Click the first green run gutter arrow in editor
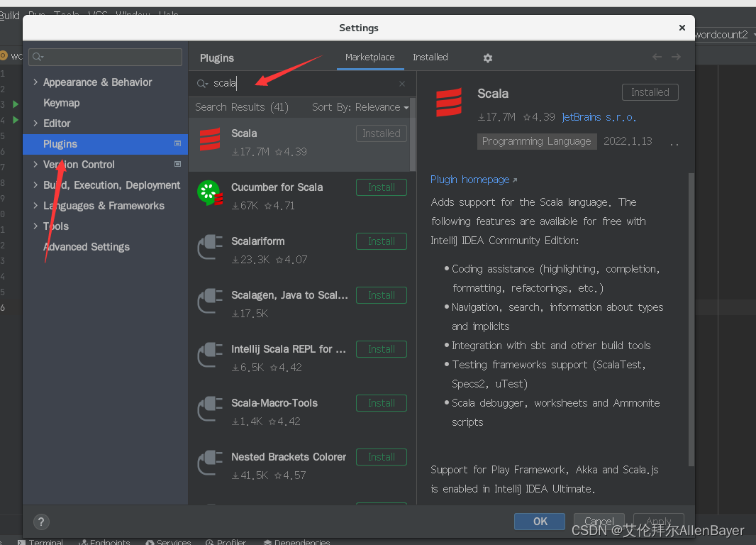This screenshot has width=756, height=545. click(16, 104)
